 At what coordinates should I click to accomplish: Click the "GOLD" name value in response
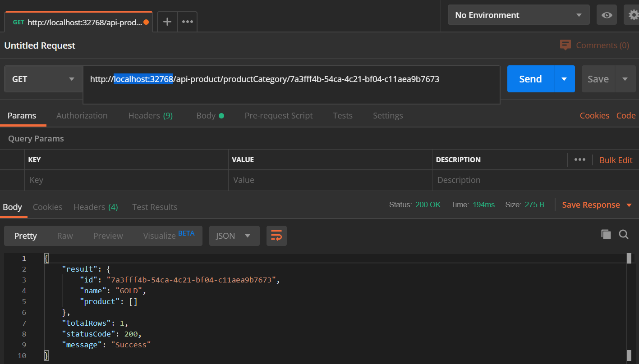pos(129,291)
